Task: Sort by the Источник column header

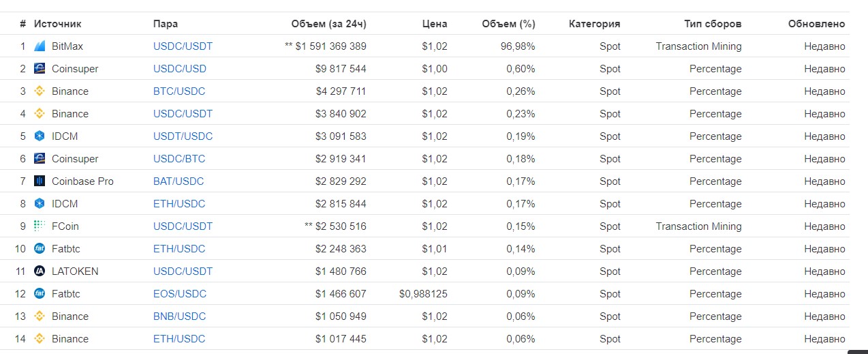Action: point(57,24)
